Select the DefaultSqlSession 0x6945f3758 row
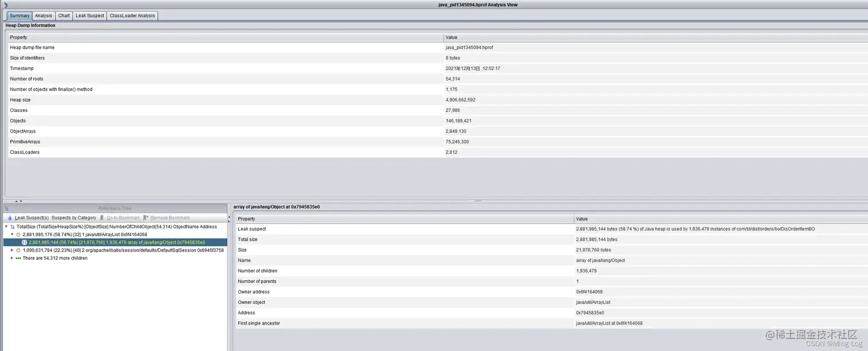This screenshot has height=351, width=868. point(123,250)
